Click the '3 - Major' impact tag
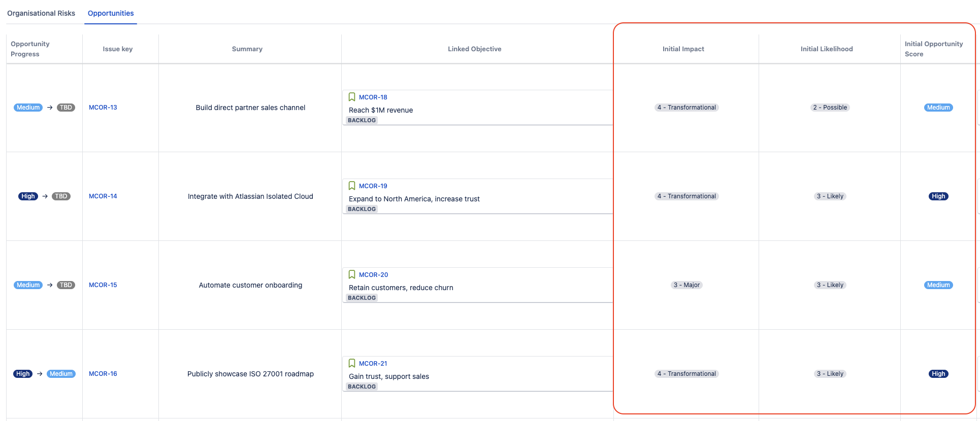This screenshot has height=421, width=980. [687, 285]
